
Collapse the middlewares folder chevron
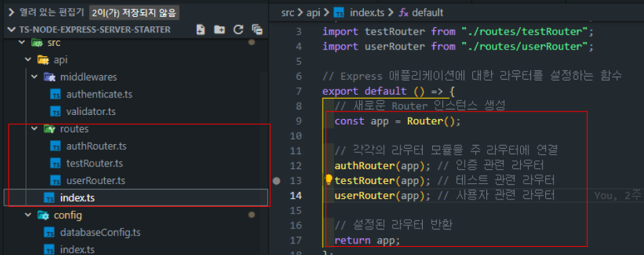(34, 77)
